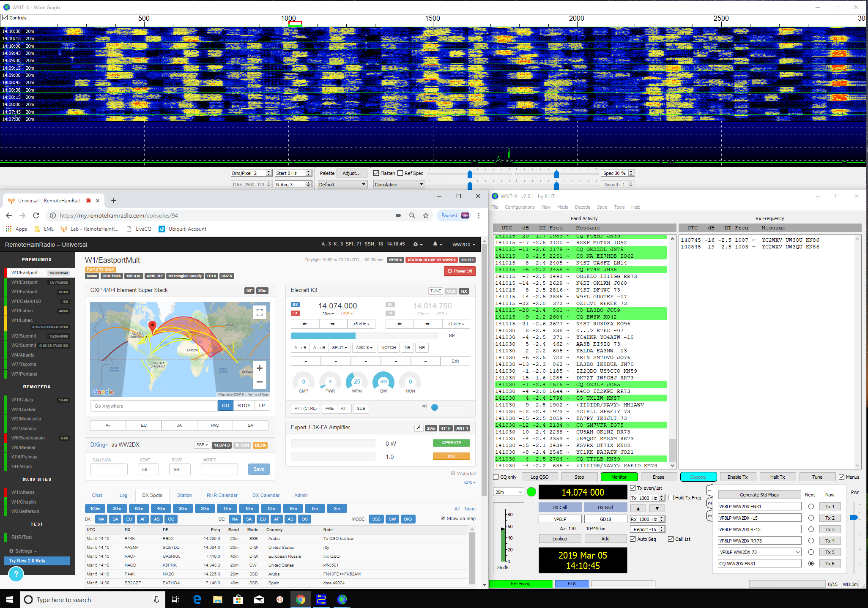868x608 pixels.
Task: Open the gear settings in site header
Action: 417,244
